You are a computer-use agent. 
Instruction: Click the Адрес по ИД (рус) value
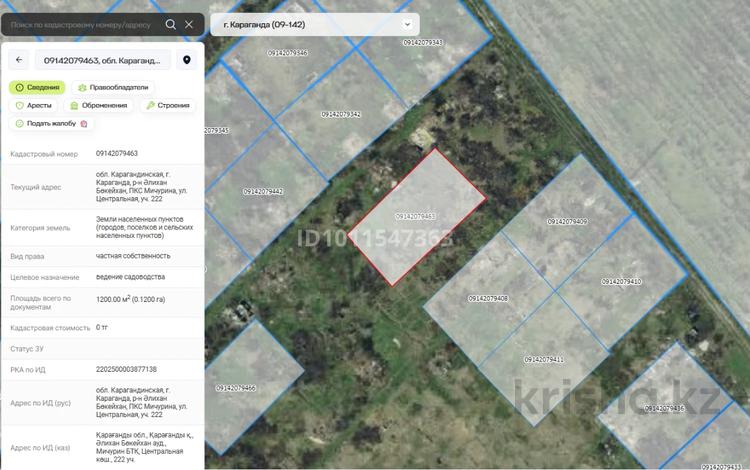[142, 403]
